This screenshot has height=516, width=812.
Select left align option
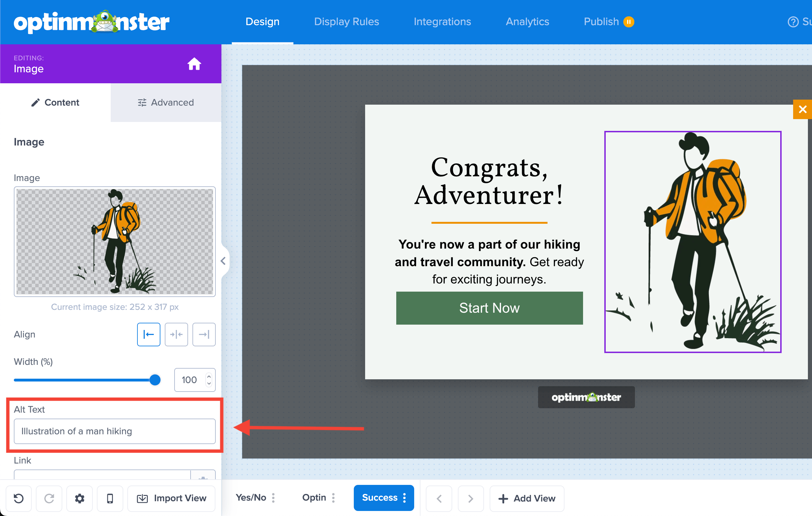click(148, 334)
